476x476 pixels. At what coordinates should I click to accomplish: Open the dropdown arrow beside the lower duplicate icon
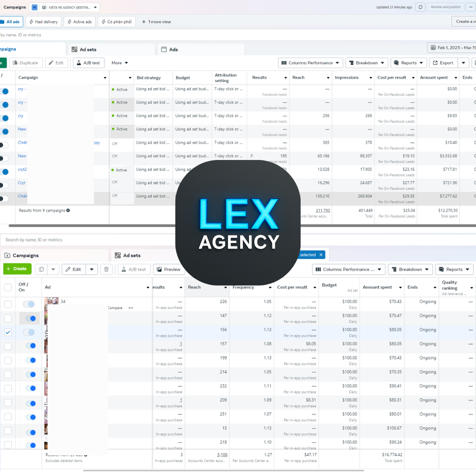point(53,269)
